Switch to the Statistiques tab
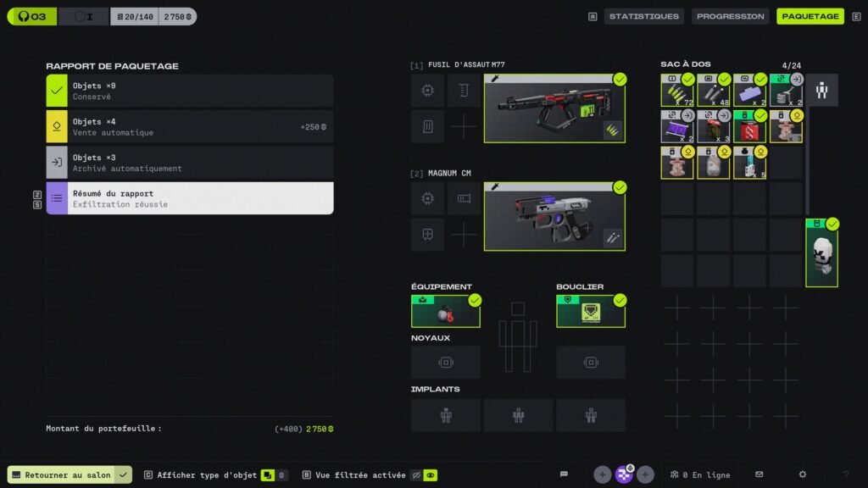868x488 pixels. coord(643,16)
